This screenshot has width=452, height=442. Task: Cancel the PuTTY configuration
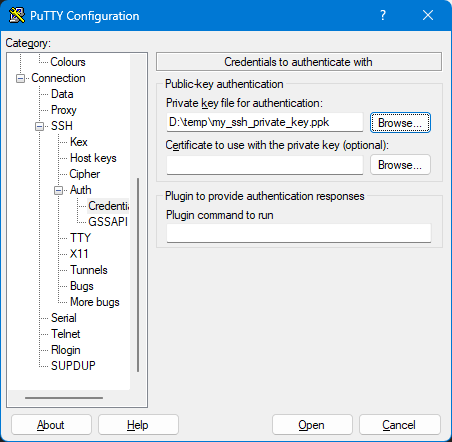[x=400, y=425]
